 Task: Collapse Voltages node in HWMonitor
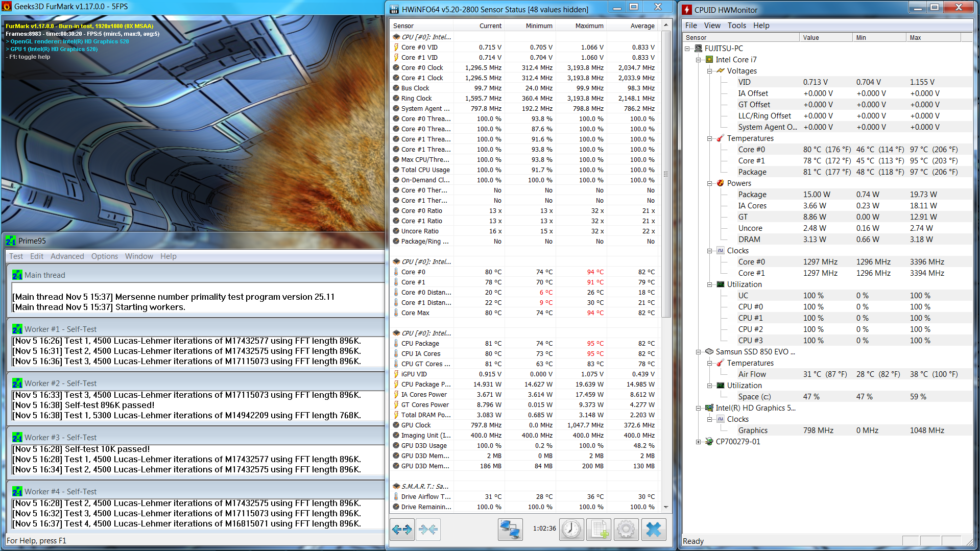710,71
